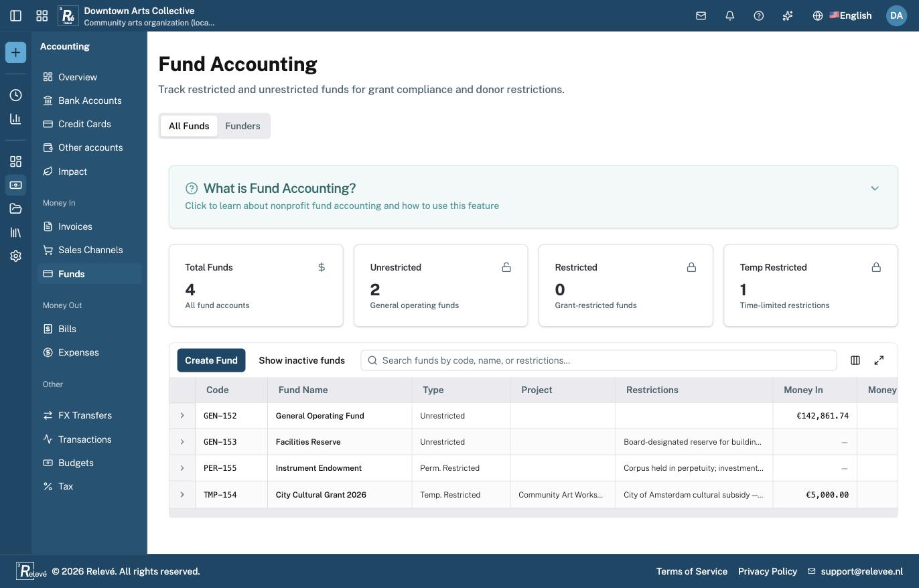
Task: Click the support@relevee.nl email link
Action: (x=855, y=571)
